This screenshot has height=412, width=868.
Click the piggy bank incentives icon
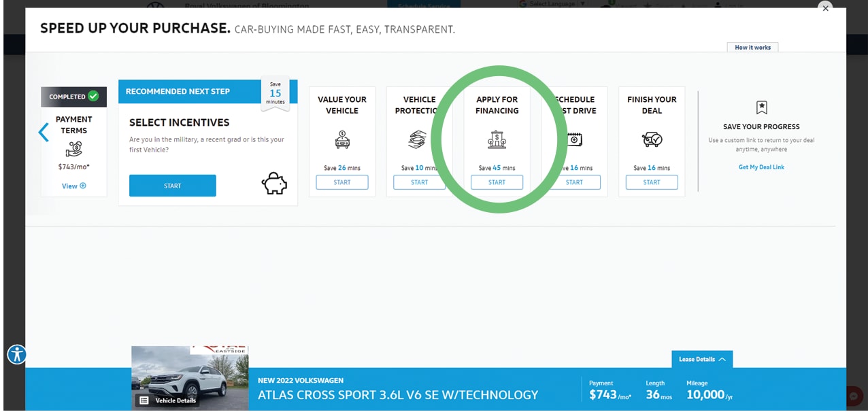[x=274, y=184]
